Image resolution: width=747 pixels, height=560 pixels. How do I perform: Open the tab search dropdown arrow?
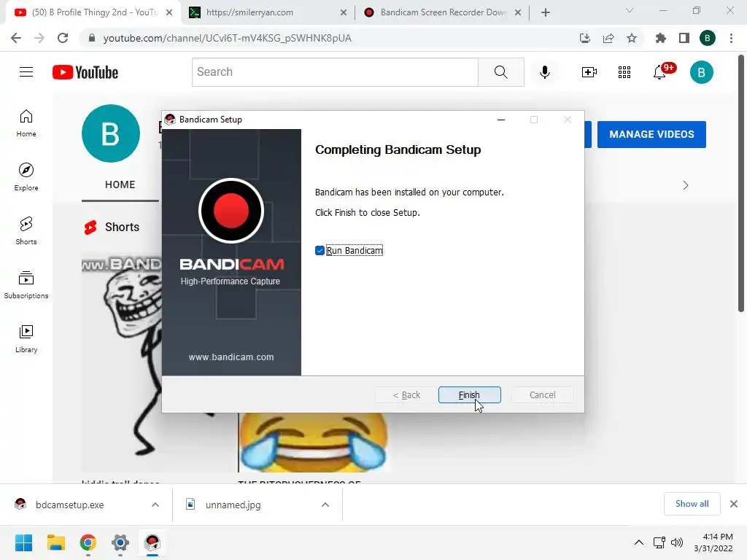tap(630, 10)
